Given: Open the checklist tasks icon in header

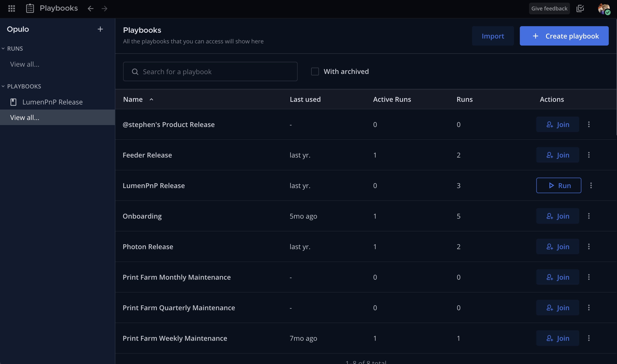Looking at the screenshot, I should tap(580, 8).
